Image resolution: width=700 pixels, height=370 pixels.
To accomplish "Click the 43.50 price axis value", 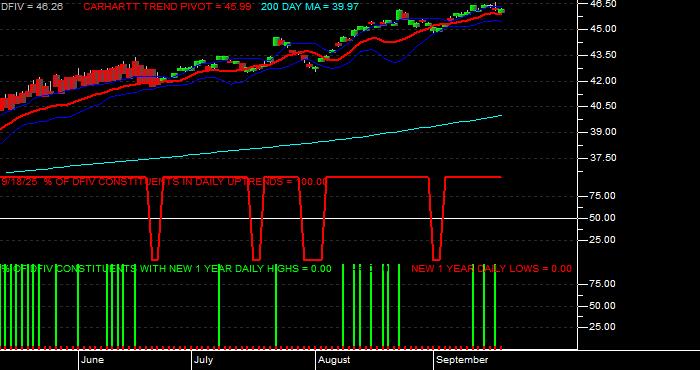I will tap(604, 55).
